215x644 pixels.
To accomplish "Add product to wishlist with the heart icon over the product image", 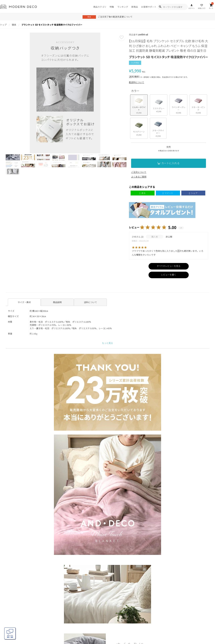I will (x=121, y=37).
